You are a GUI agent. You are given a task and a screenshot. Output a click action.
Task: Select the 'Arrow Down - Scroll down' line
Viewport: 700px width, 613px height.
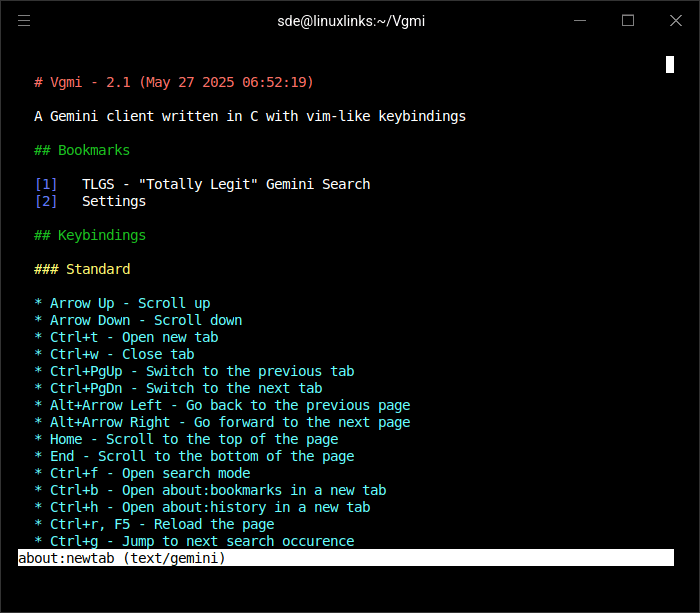tap(138, 320)
